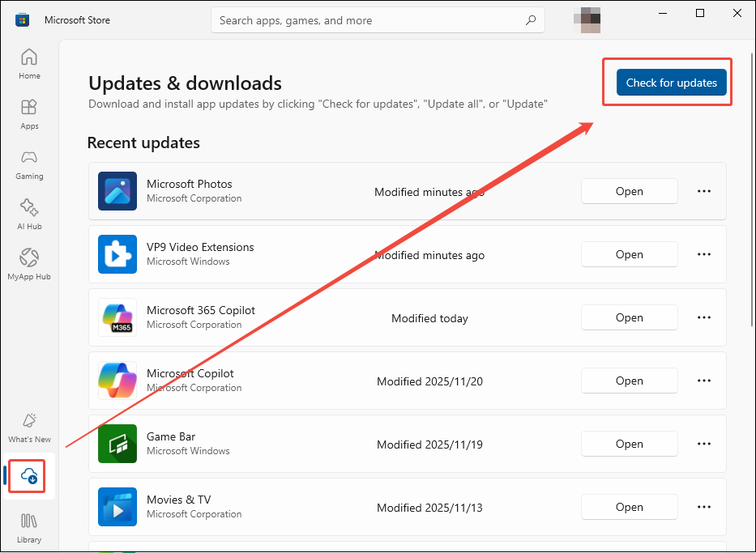This screenshot has height=553, width=756.
Task: Open the Microsoft Photos options menu
Action: 703,191
